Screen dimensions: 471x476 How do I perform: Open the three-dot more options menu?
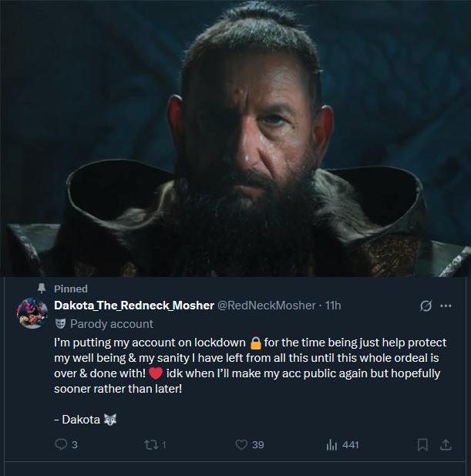pos(446,306)
